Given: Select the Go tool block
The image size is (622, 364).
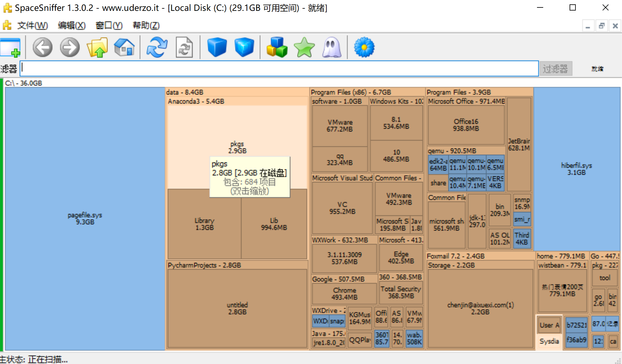Looking at the screenshot, I should pyautogui.click(x=605, y=278).
